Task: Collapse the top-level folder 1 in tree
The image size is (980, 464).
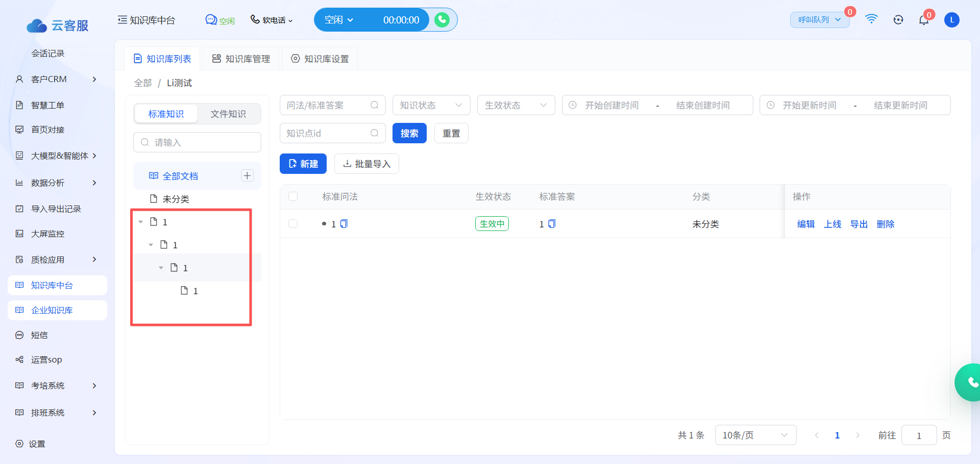Action: 141,222
